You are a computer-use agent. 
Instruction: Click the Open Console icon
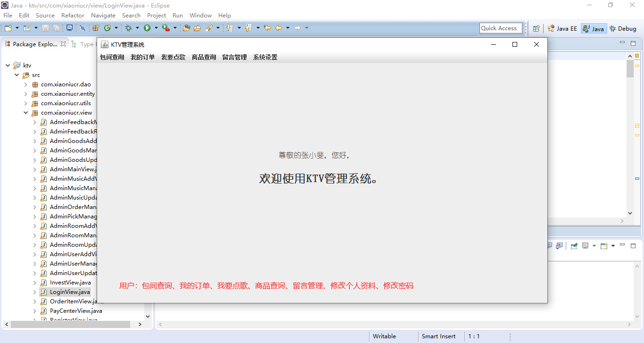(604, 246)
